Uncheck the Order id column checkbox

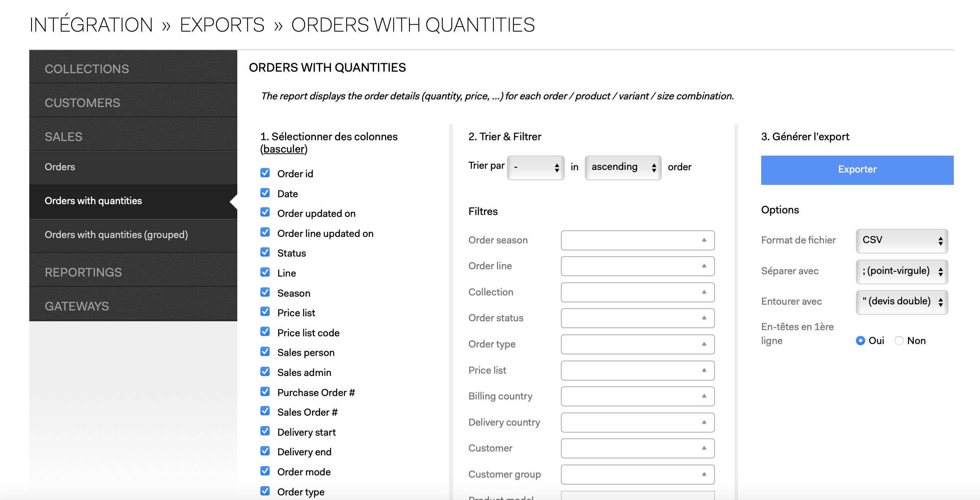coord(265,173)
